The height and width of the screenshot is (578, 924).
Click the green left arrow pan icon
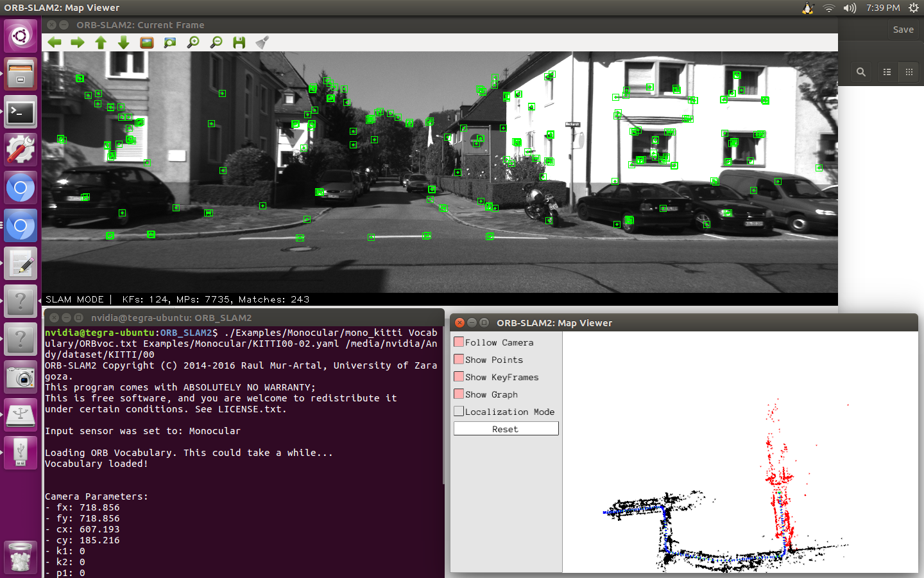point(55,42)
